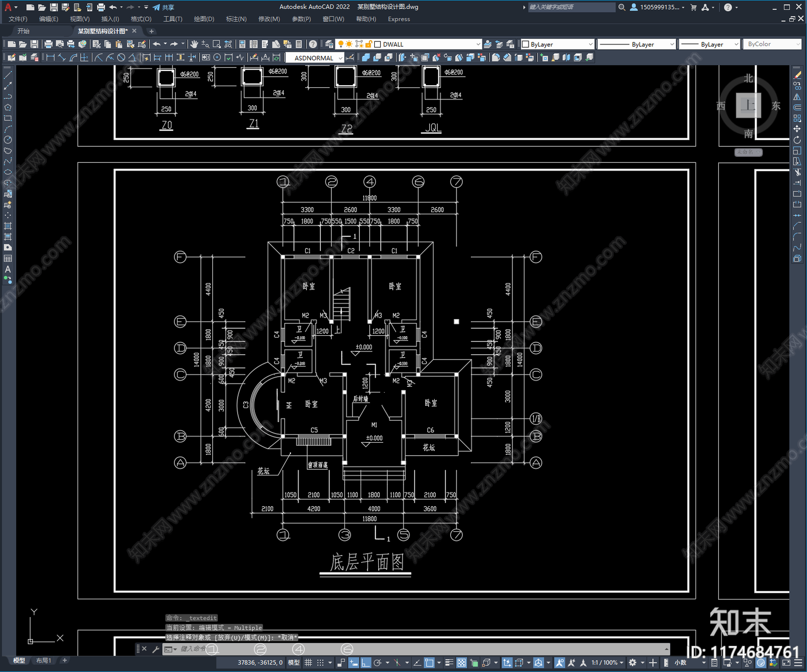Click the Help question mark in the standard toolbar
The height and width of the screenshot is (672, 807).
[x=313, y=44]
